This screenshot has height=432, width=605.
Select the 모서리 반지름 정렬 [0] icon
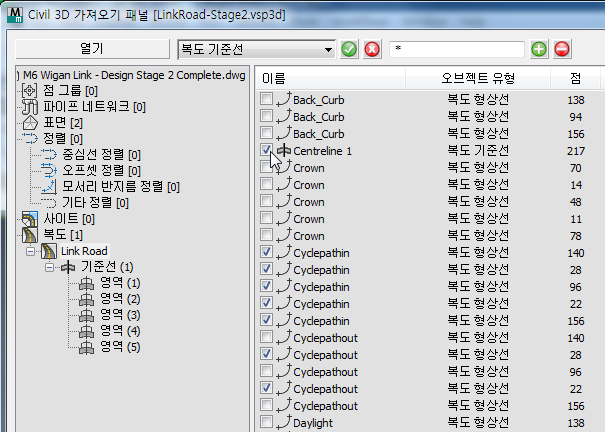(49, 187)
